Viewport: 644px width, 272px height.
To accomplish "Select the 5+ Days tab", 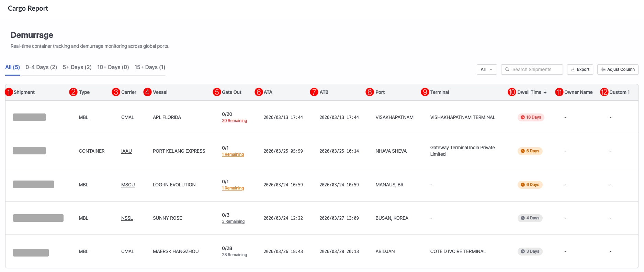I will coord(77,67).
